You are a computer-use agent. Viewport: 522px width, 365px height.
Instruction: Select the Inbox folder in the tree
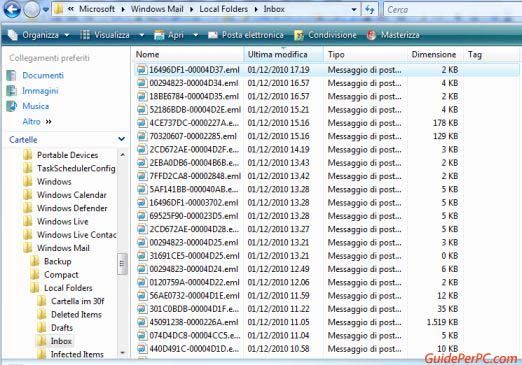tap(61, 341)
